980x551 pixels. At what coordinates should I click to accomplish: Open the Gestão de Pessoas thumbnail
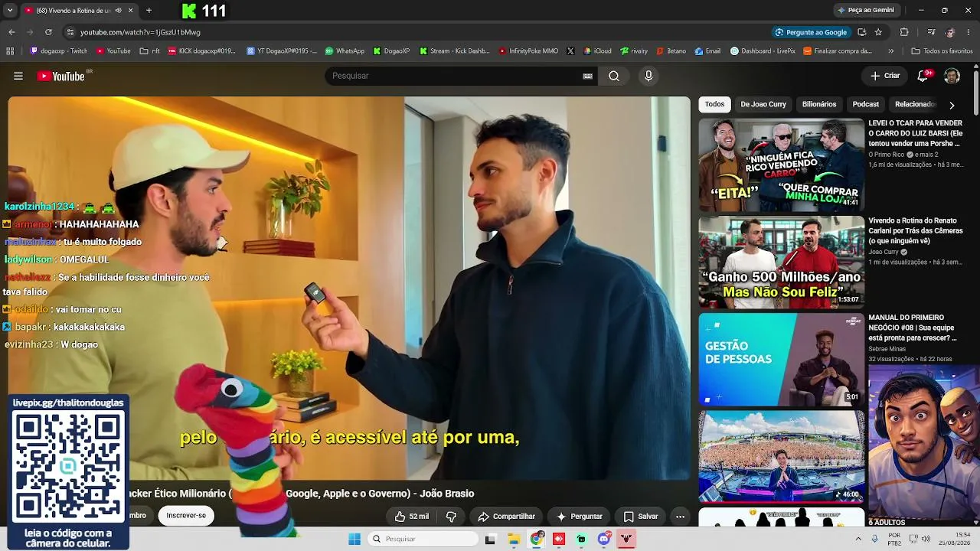coord(781,359)
